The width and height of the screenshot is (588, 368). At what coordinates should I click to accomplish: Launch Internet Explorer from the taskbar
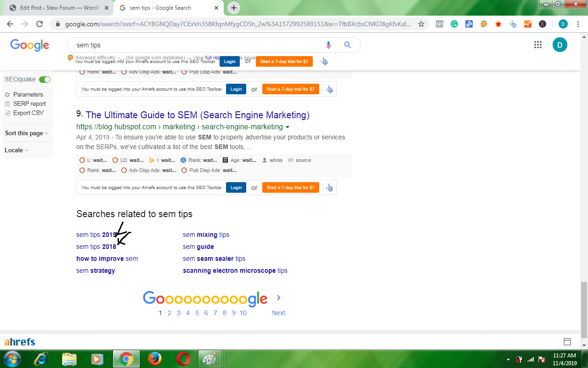[x=41, y=359]
